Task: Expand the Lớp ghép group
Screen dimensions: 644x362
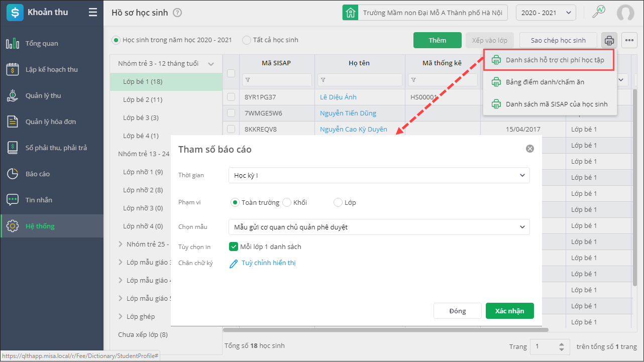Action: 121,316
